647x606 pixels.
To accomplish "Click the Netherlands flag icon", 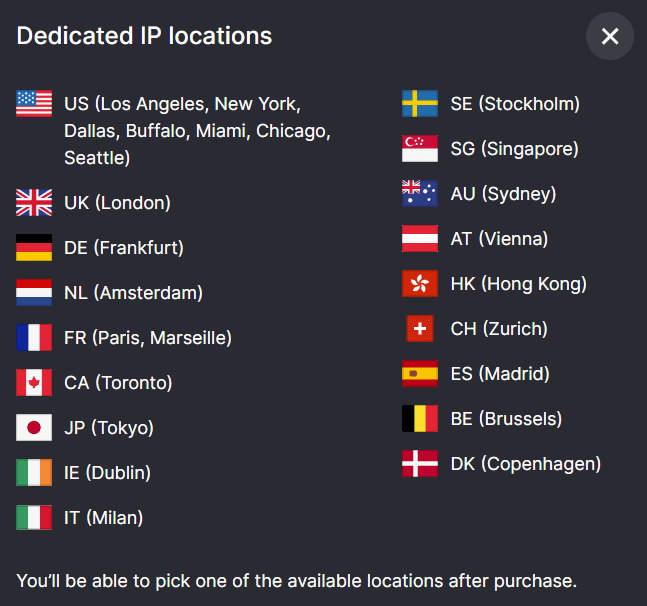I will (34, 292).
